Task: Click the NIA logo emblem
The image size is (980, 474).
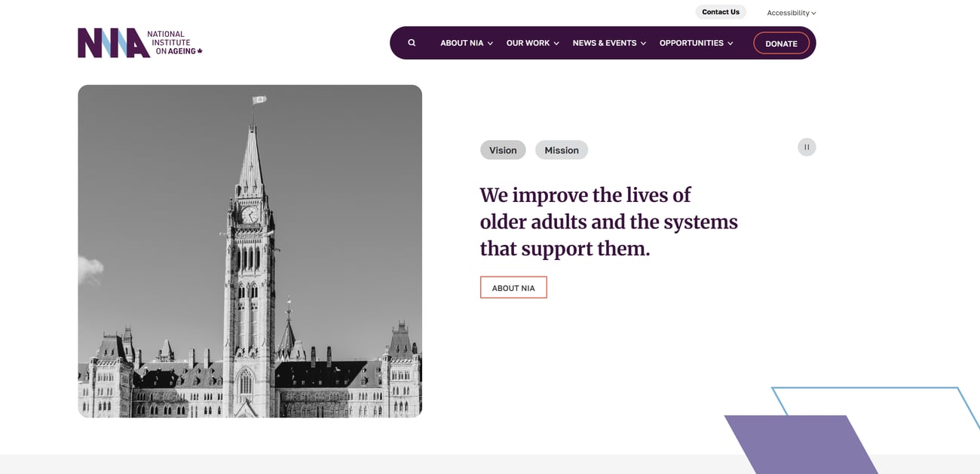Action: pos(113,43)
